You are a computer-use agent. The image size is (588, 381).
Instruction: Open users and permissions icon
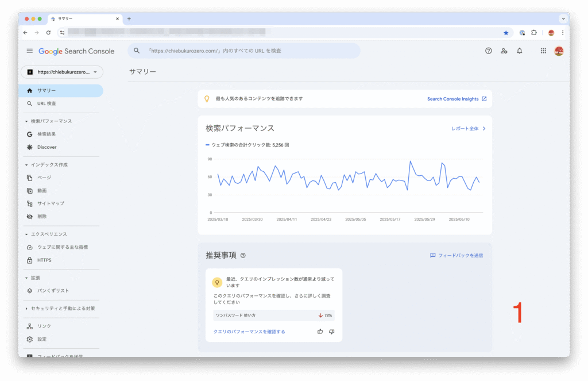pos(504,51)
